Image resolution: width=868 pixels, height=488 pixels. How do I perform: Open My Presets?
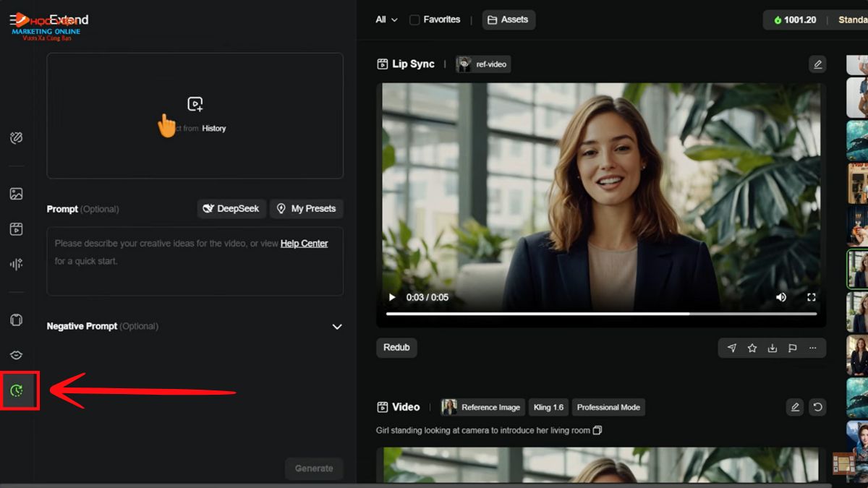[307, 209]
